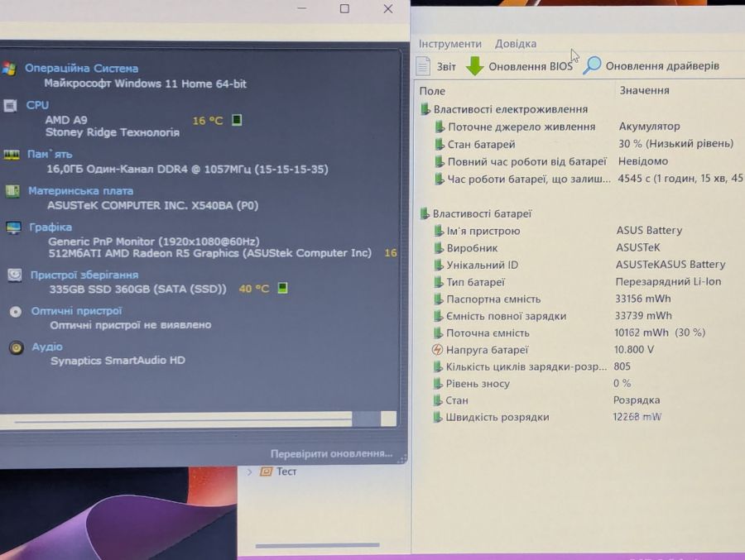This screenshot has width=745, height=560.
Task: Open the Аудіо section link
Action: 47,347
